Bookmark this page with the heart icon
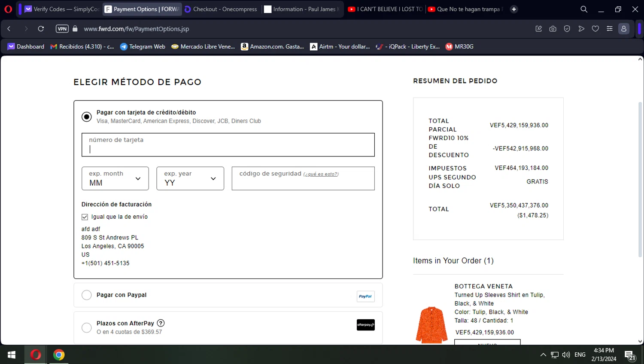The height and width of the screenshot is (364, 644). (x=595, y=29)
